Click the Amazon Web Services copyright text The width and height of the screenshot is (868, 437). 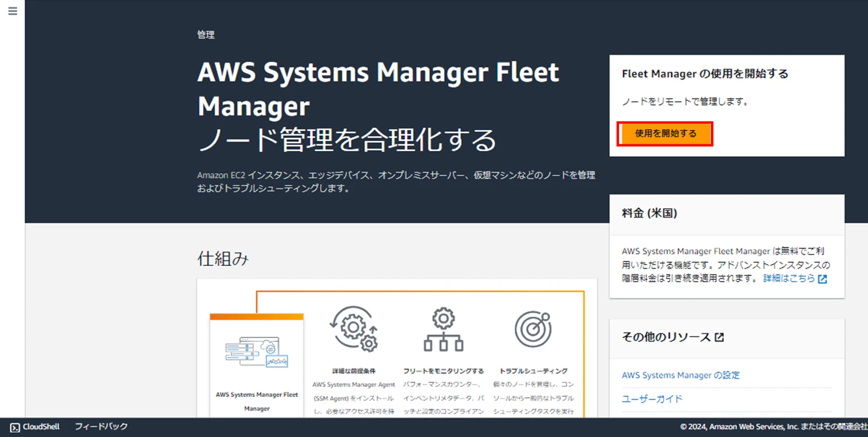click(x=774, y=427)
